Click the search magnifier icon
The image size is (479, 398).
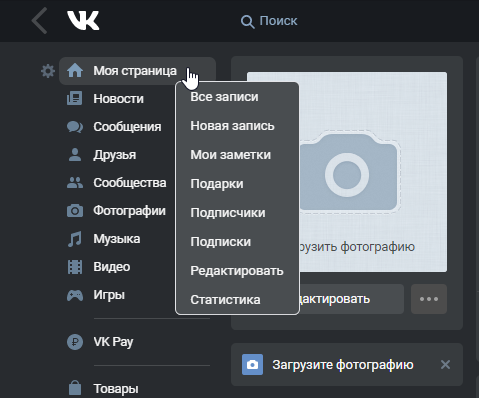pyautogui.click(x=247, y=22)
